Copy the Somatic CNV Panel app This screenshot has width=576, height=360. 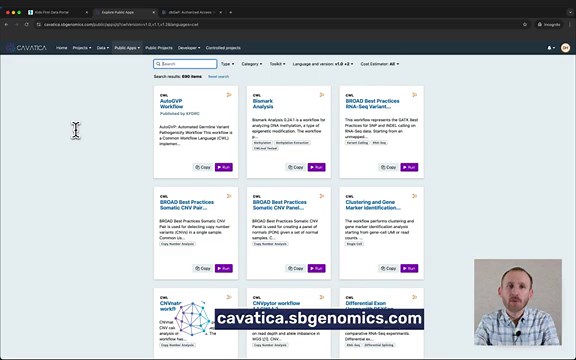tap(295, 268)
